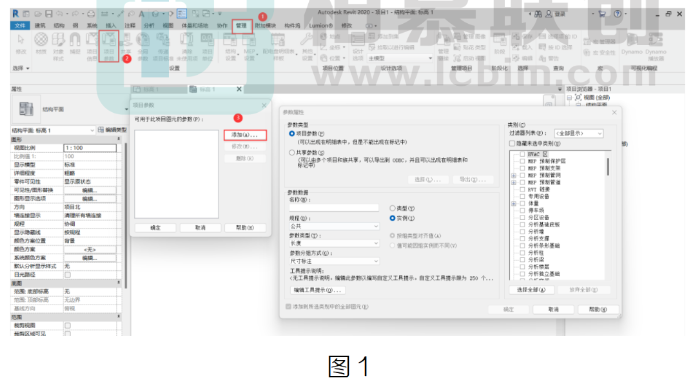Open the 过滤器列表 filter dropdown

pyautogui.click(x=579, y=133)
